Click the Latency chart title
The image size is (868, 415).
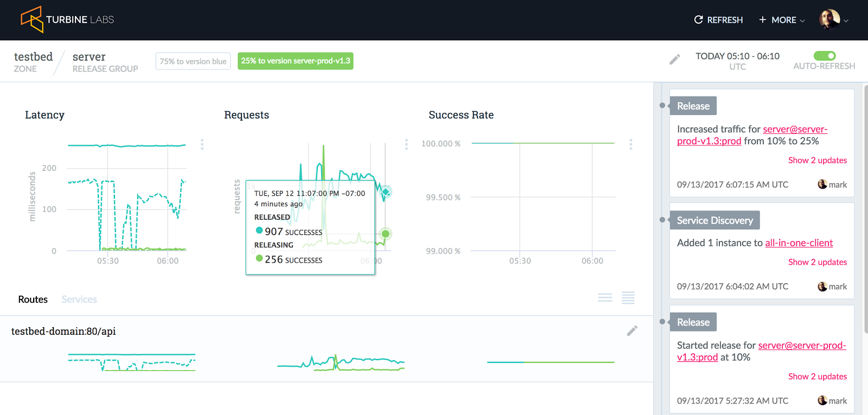coord(44,115)
